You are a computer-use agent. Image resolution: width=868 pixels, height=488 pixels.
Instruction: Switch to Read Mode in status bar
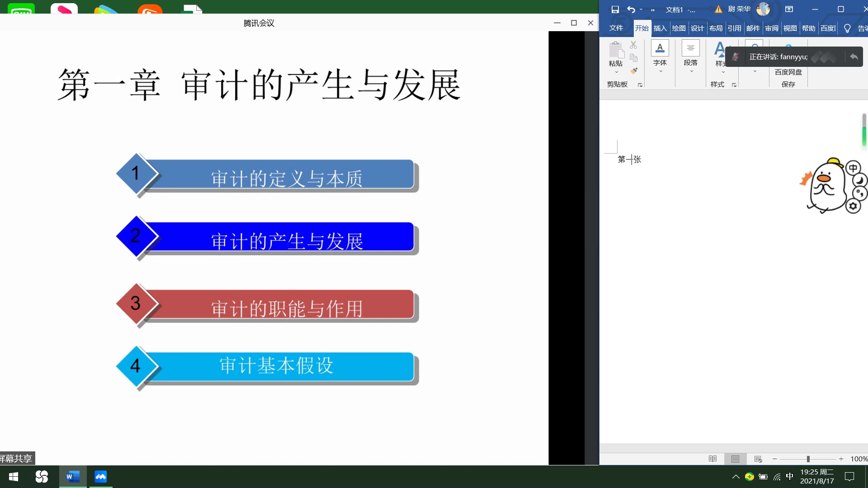pyautogui.click(x=713, y=459)
